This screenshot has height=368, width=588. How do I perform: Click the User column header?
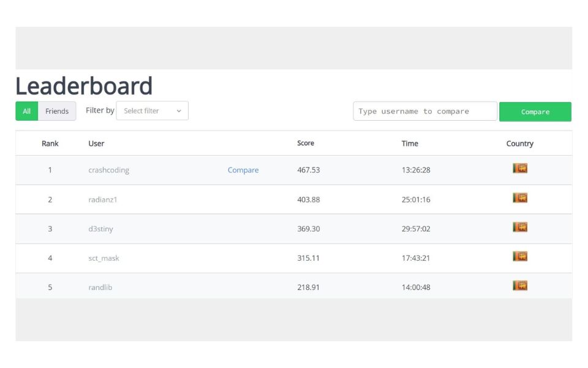pyautogui.click(x=96, y=143)
